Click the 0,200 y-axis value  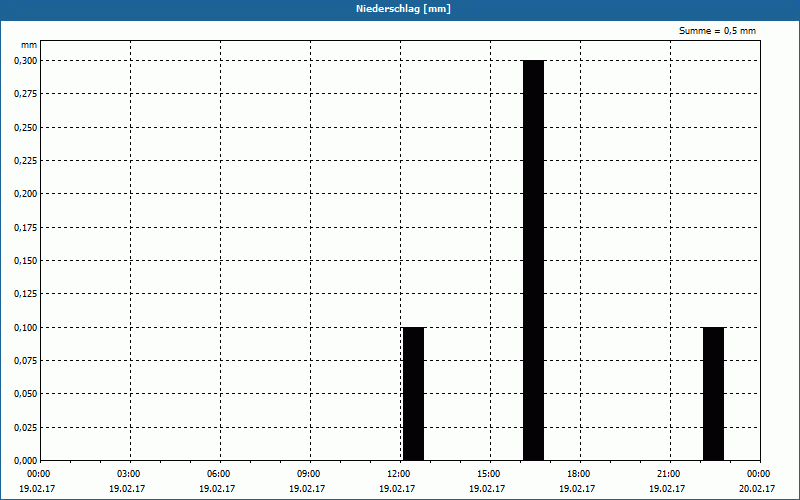pyautogui.click(x=26, y=194)
